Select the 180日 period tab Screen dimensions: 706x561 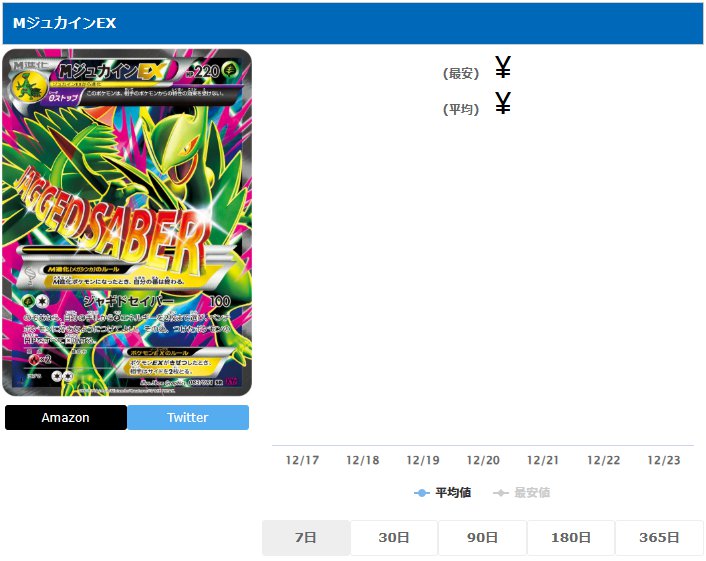tap(571, 538)
